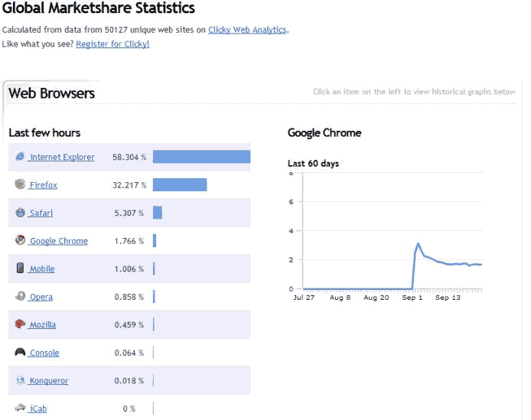Click the Mozilla red dinosaur icon
Image resolution: width=531 pixels, height=420 pixels.
tap(21, 324)
